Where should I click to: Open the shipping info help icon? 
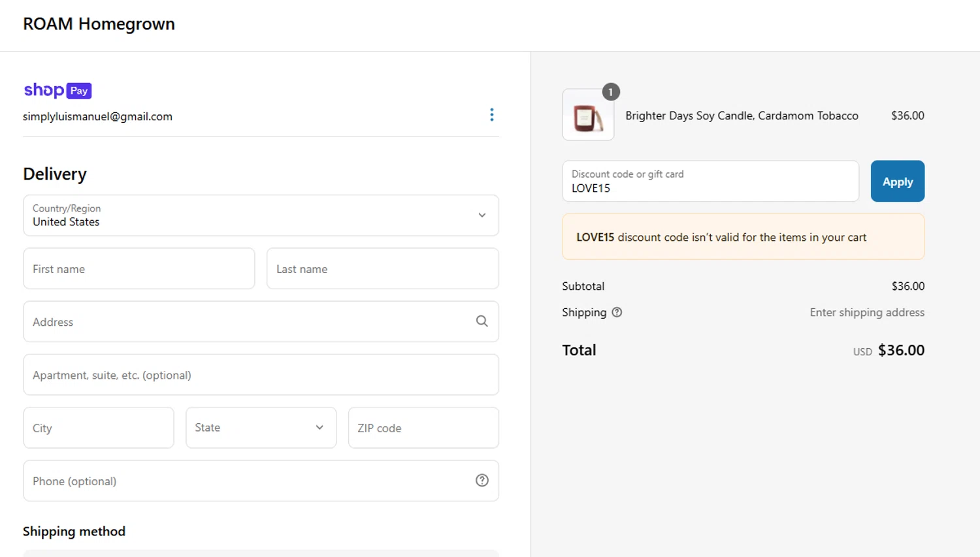coord(617,312)
